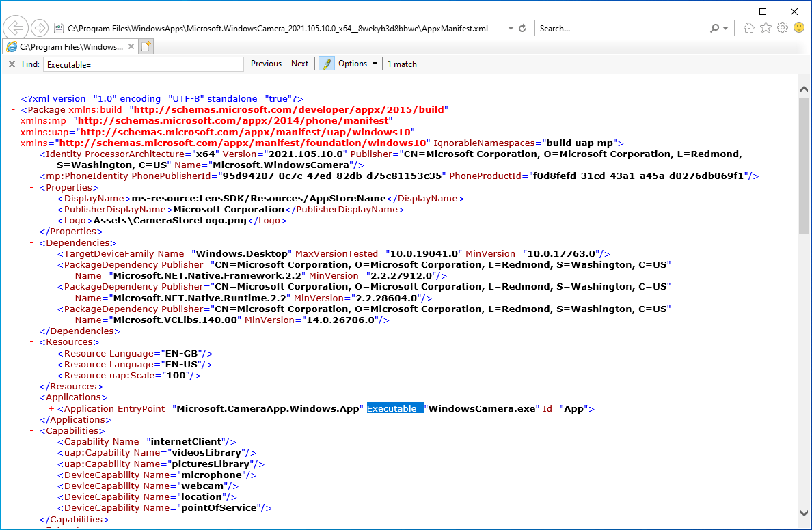Click the smiley feedback icon
Image resolution: width=812 pixels, height=530 pixels.
click(798, 28)
